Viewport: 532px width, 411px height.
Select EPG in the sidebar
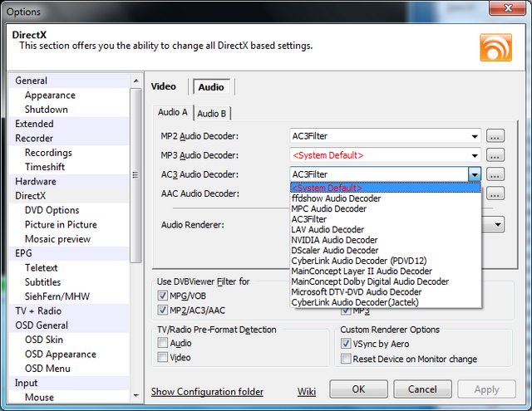click(69, 253)
